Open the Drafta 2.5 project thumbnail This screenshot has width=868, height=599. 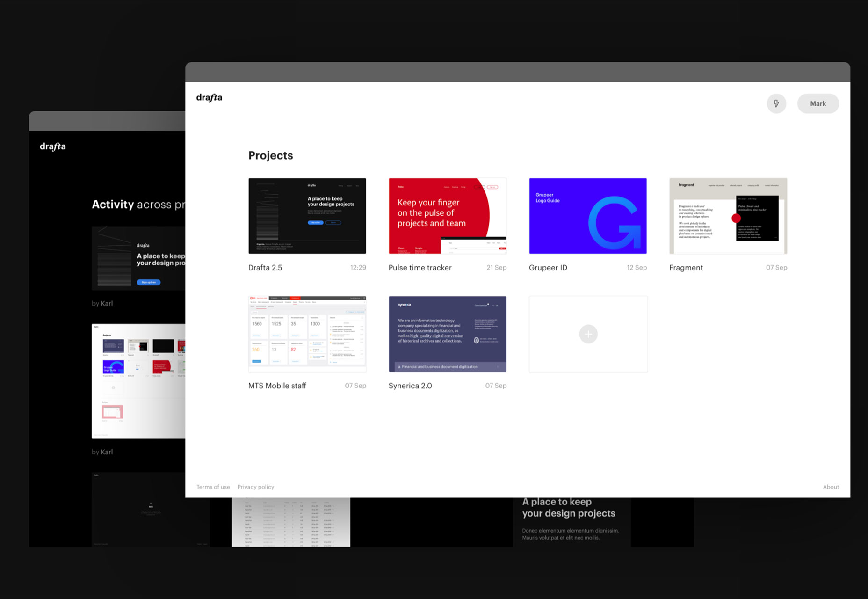pos(307,216)
